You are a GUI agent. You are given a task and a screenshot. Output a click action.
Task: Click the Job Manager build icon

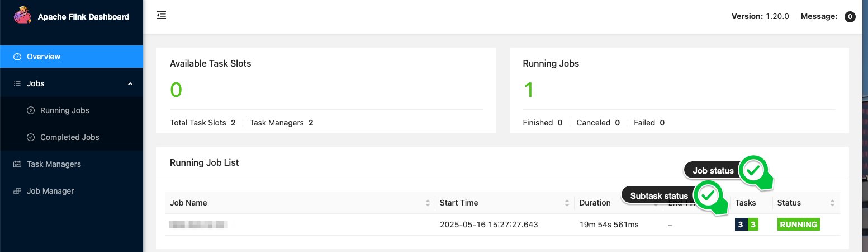tap(17, 191)
